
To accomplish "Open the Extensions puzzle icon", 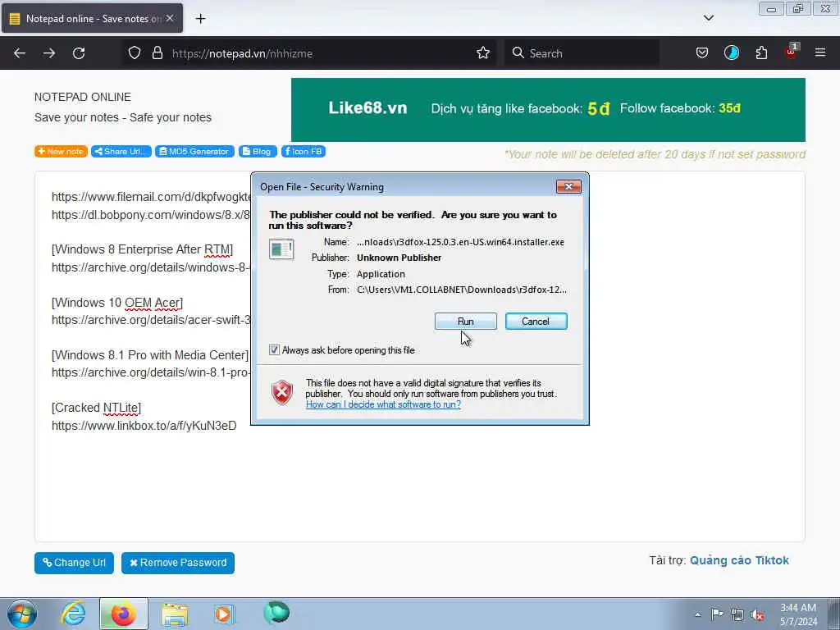I will click(x=761, y=53).
